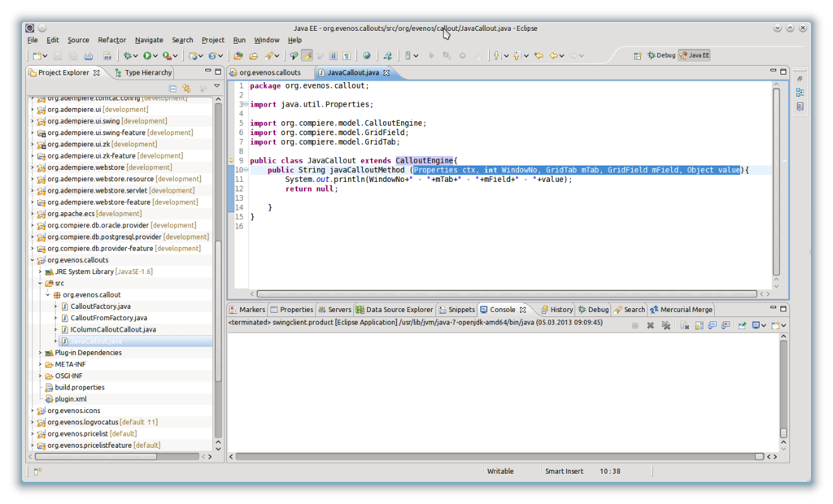Collapse the org.evenos.callouts project node
Screen dimensions: 833x504
coord(33,260)
